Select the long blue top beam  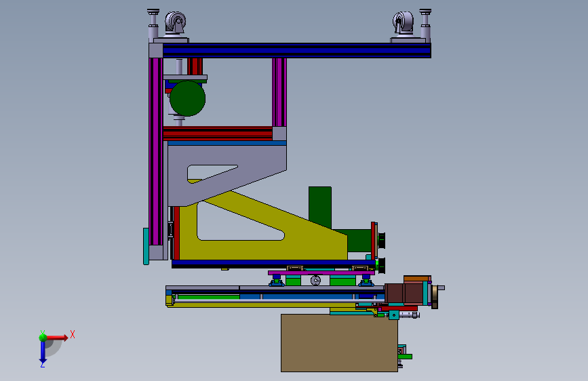[296, 50]
